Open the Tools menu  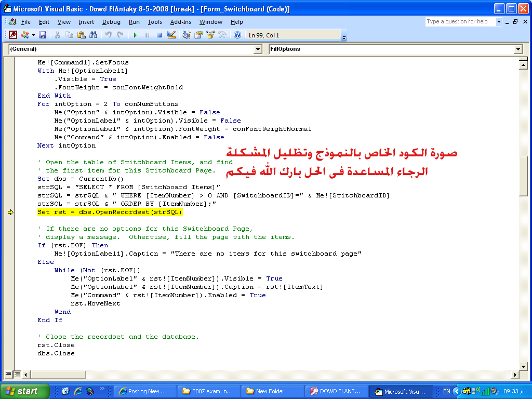[x=155, y=22]
